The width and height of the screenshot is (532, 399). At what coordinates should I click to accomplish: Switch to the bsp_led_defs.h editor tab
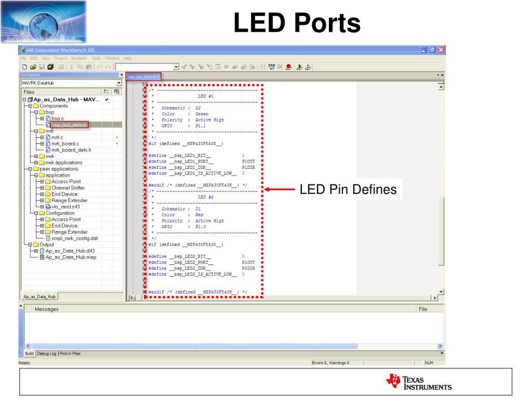(143, 77)
